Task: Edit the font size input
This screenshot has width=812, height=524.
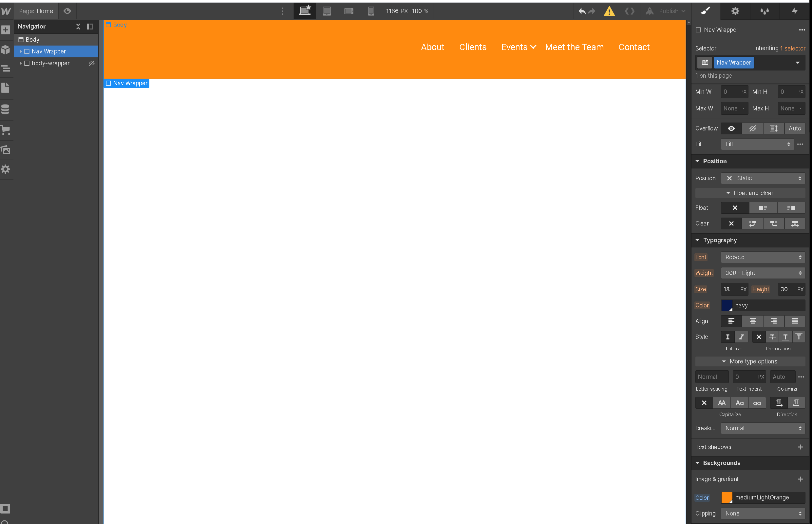Action: coord(730,289)
